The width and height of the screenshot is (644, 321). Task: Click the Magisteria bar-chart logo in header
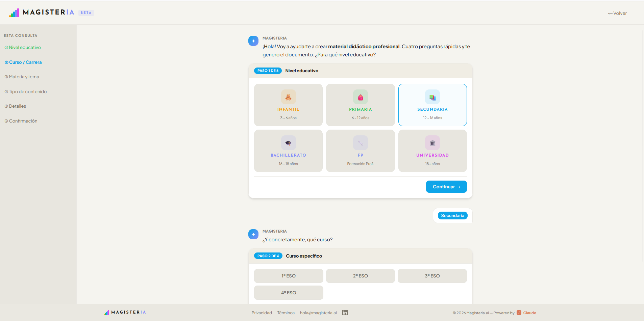point(14,13)
